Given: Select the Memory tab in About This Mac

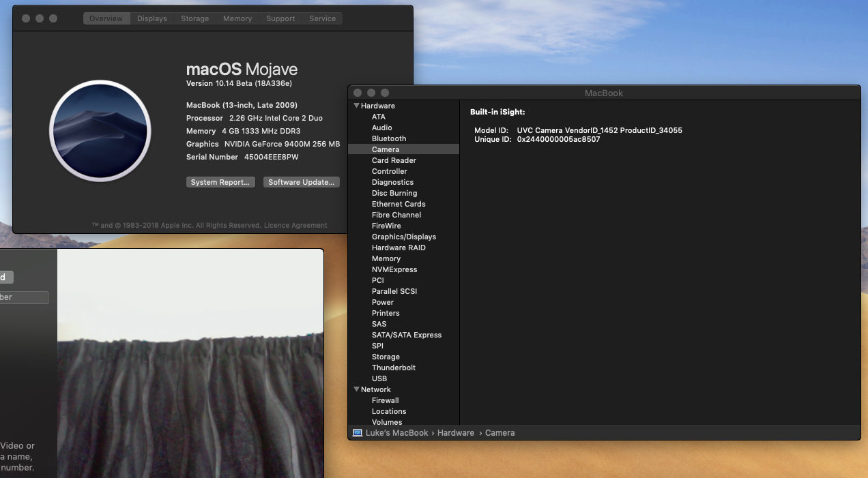Looking at the screenshot, I should tap(237, 18).
